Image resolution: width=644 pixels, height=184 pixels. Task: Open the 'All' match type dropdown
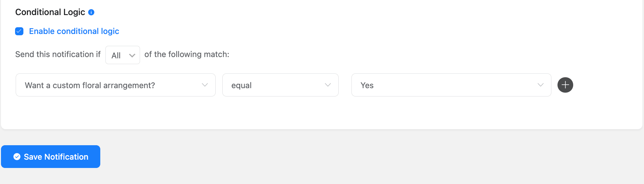click(123, 55)
